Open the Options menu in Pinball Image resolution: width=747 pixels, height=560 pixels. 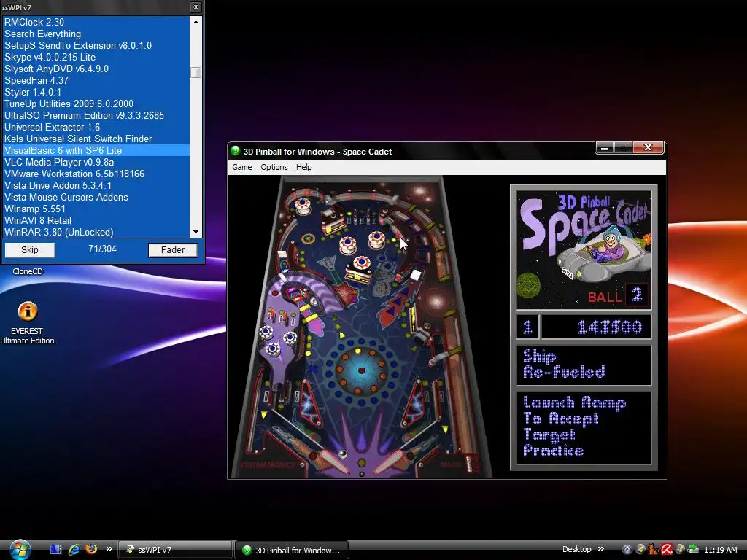[274, 167]
